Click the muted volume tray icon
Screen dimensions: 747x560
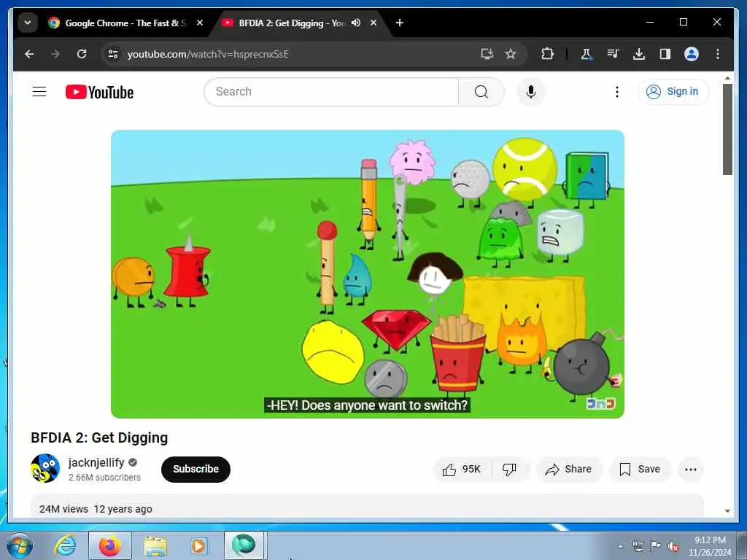(673, 547)
